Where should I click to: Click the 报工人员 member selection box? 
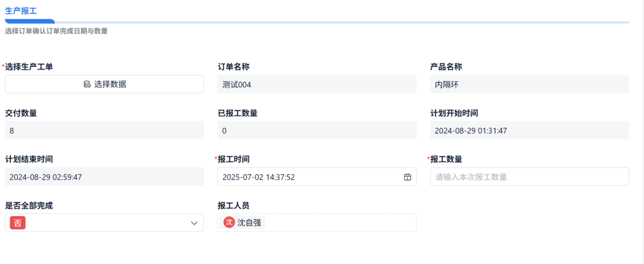click(317, 223)
